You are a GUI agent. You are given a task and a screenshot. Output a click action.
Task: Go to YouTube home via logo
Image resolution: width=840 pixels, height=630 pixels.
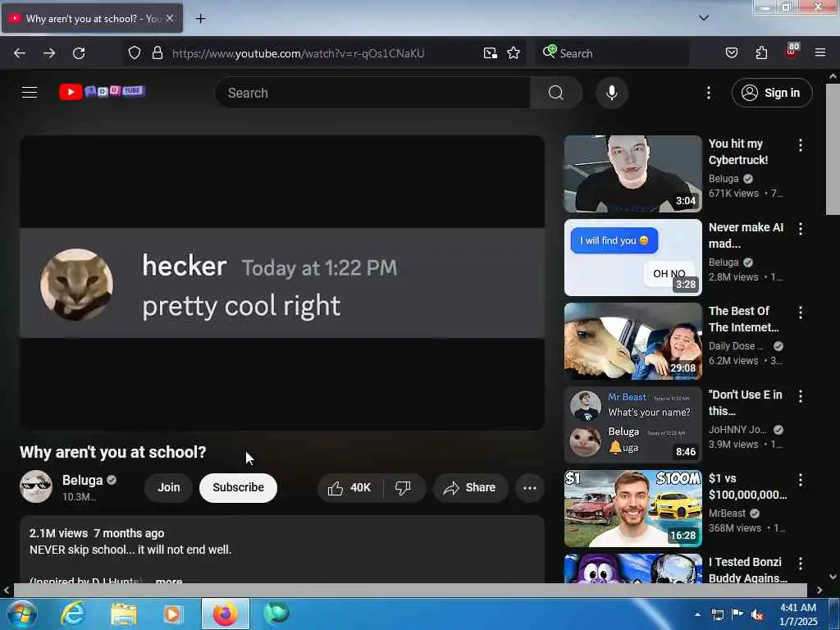point(102,92)
